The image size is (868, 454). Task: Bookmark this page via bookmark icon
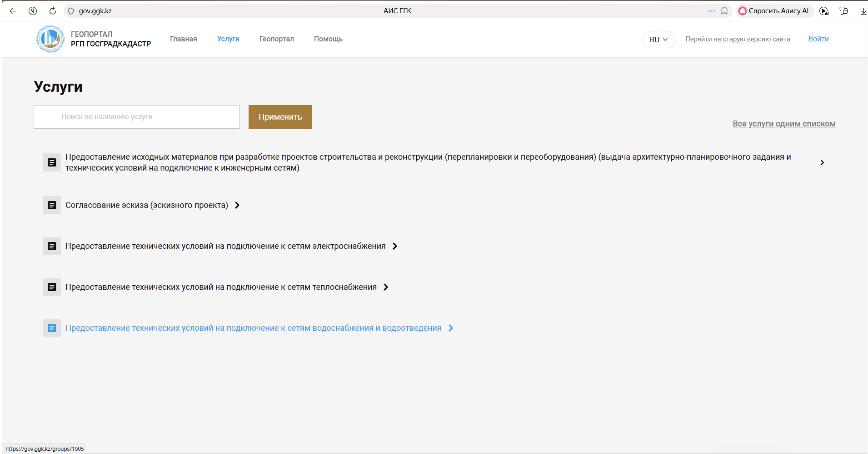[x=724, y=11]
